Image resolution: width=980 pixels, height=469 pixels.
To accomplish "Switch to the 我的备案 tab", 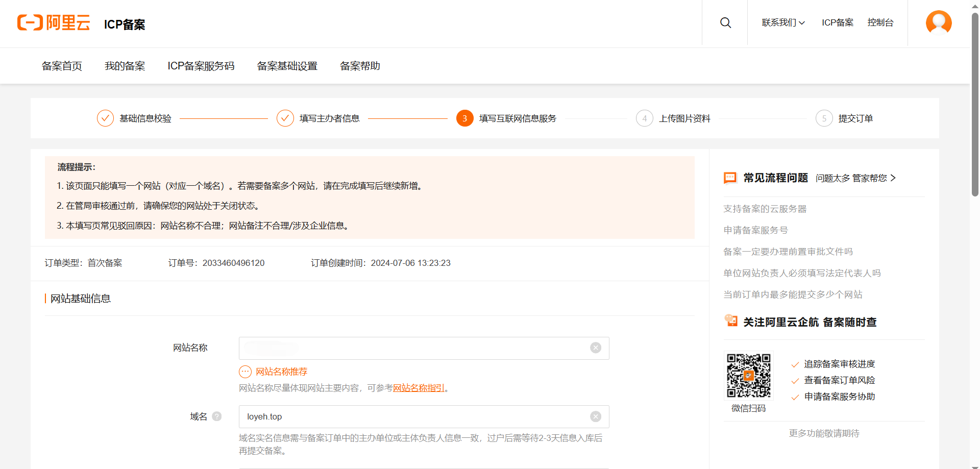I will tap(125, 66).
